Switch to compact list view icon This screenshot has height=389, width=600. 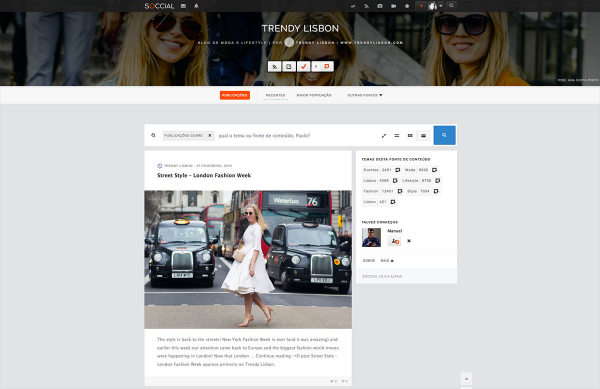click(x=397, y=135)
